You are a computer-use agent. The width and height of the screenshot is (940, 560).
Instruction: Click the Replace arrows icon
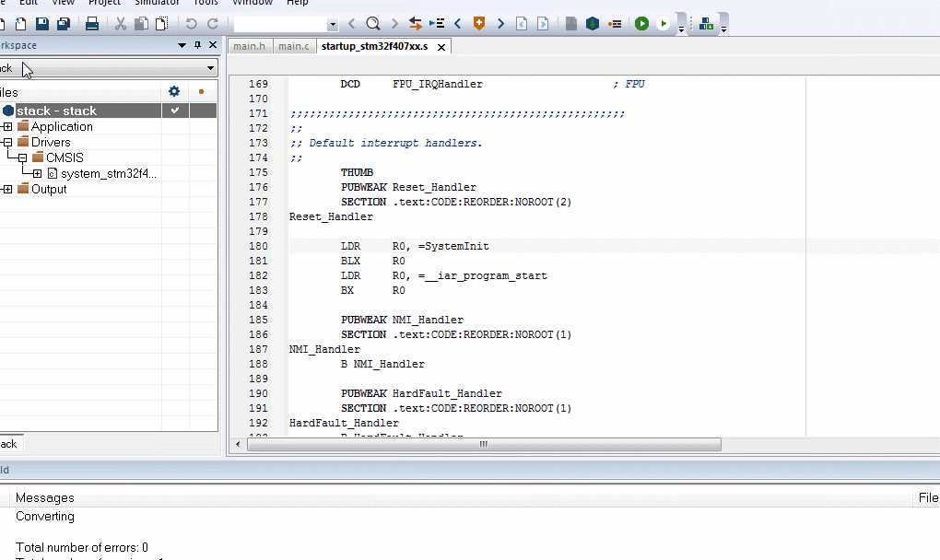(x=415, y=24)
